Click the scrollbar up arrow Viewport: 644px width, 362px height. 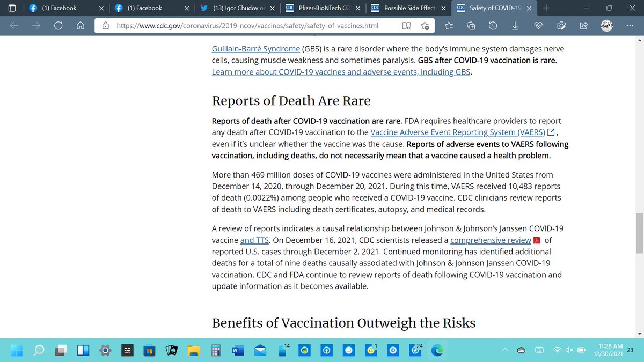coord(639,41)
